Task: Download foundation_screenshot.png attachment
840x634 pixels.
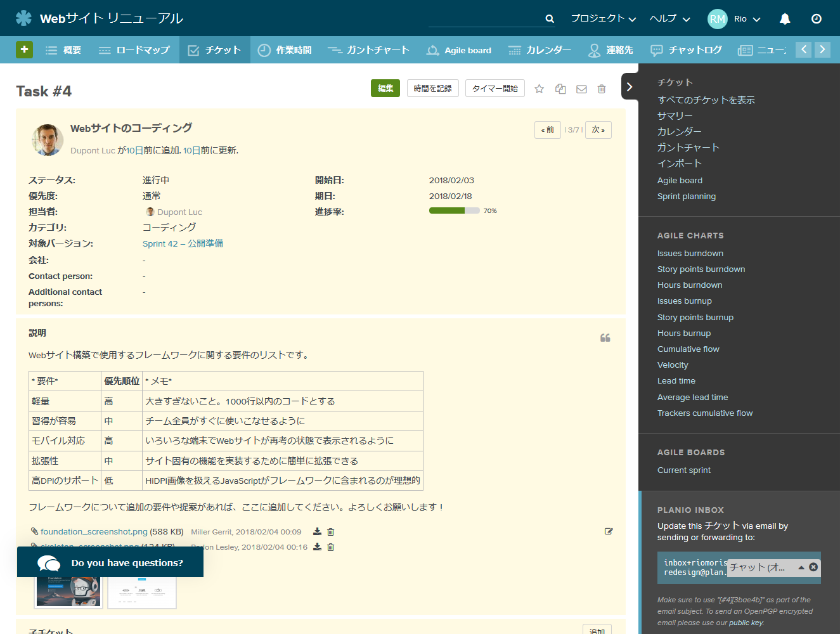Action: pyautogui.click(x=317, y=532)
